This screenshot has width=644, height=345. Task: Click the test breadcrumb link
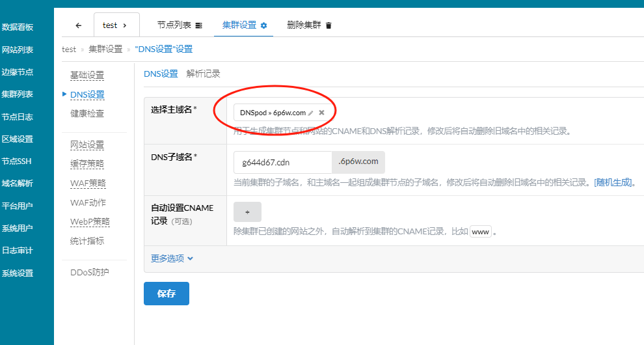point(69,49)
